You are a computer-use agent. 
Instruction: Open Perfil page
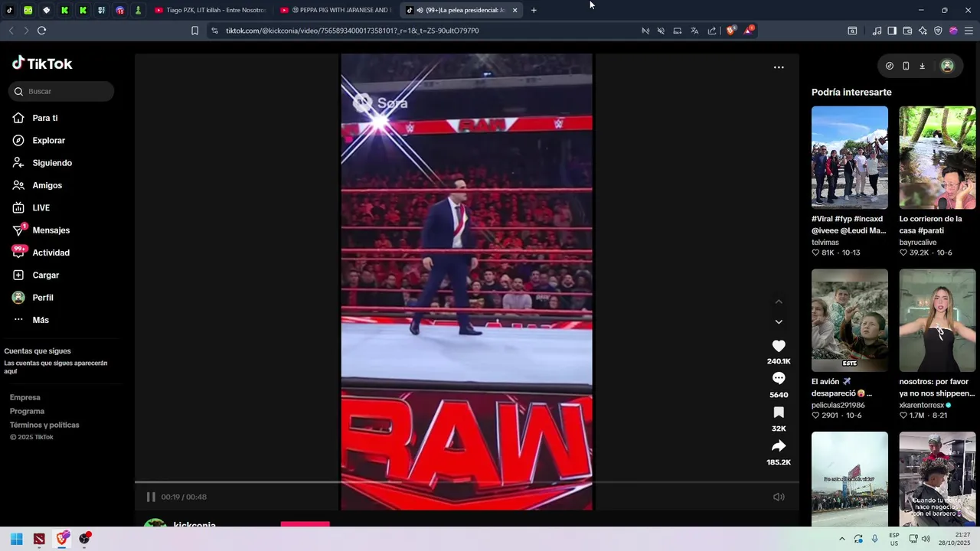click(33, 298)
